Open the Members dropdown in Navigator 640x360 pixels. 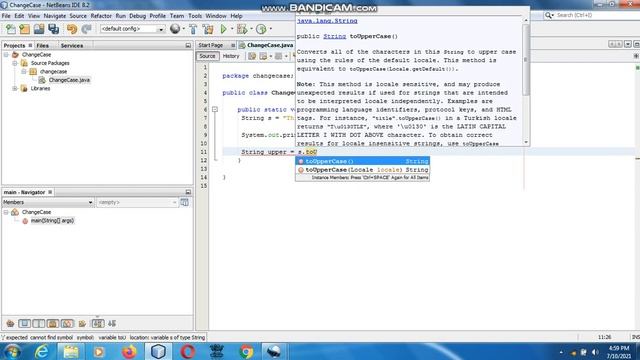(x=47, y=202)
